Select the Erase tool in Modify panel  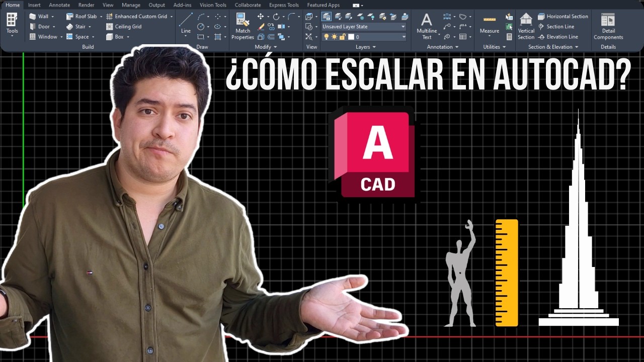click(261, 27)
